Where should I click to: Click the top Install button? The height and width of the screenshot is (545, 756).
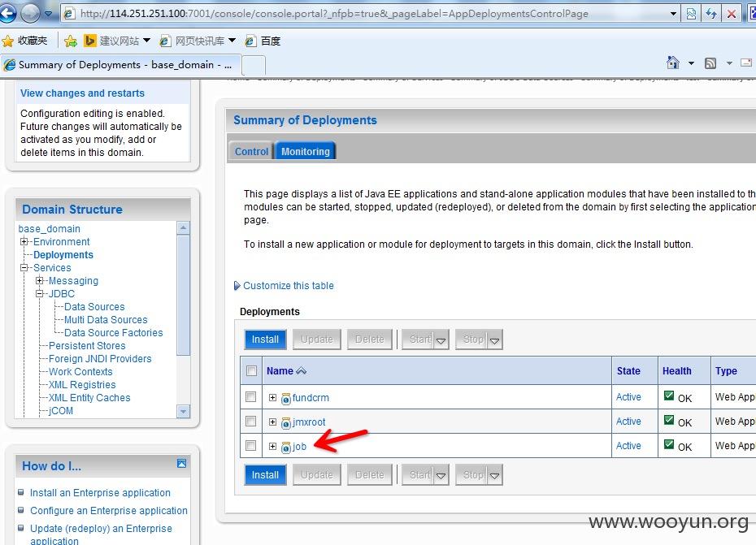pyautogui.click(x=265, y=340)
